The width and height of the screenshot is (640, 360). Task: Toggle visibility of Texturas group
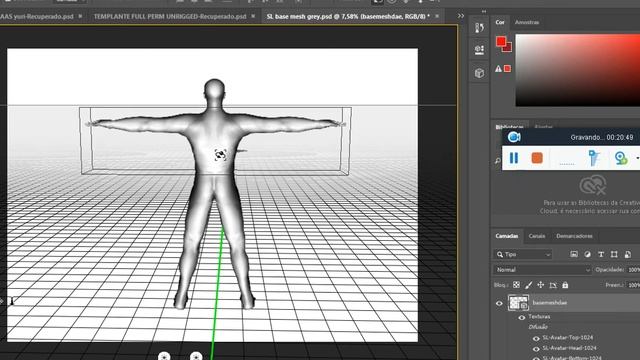click(522, 317)
